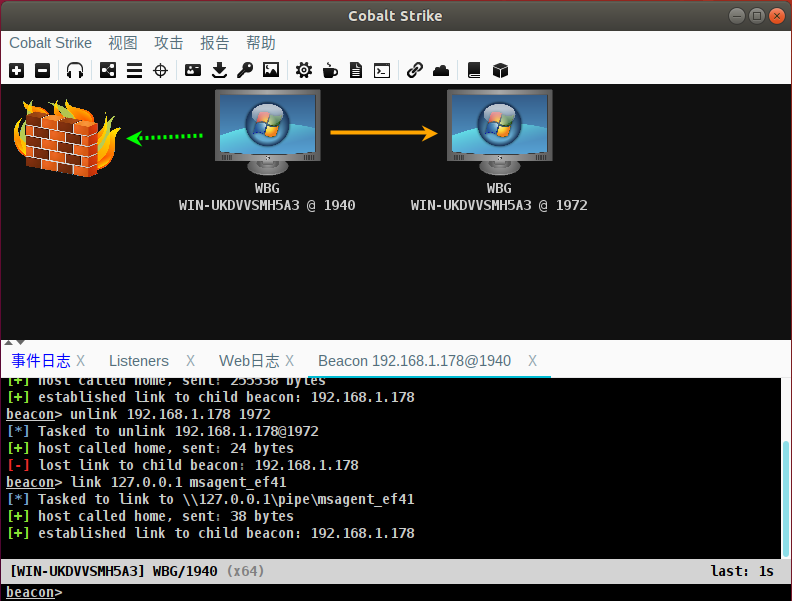Click the cloud manage web server icon
This screenshot has height=601, width=792.
click(441, 70)
